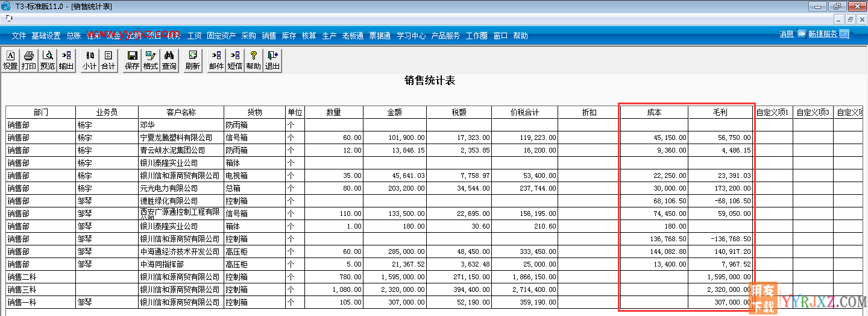Open the 固定资产 menu
This screenshot has height=316, width=868.
(221, 36)
